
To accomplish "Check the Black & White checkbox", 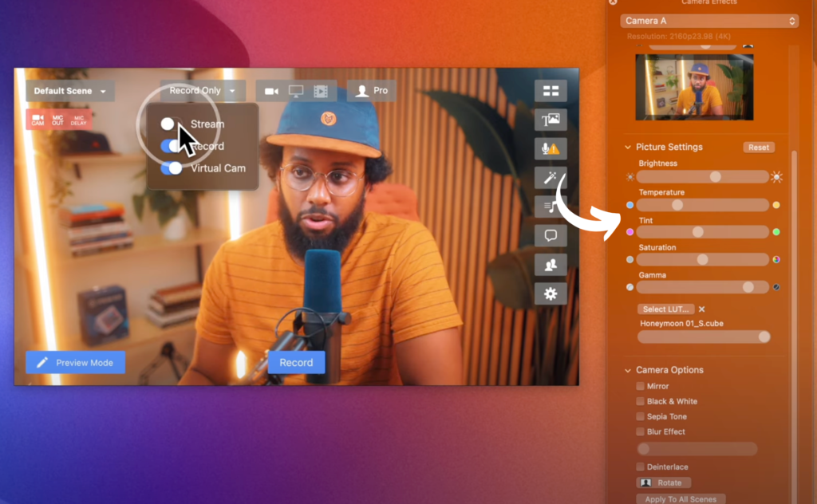I will (x=641, y=401).
